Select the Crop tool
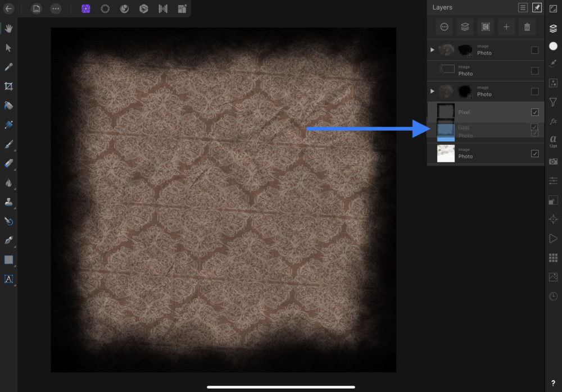The width and height of the screenshot is (562, 392). [8, 86]
